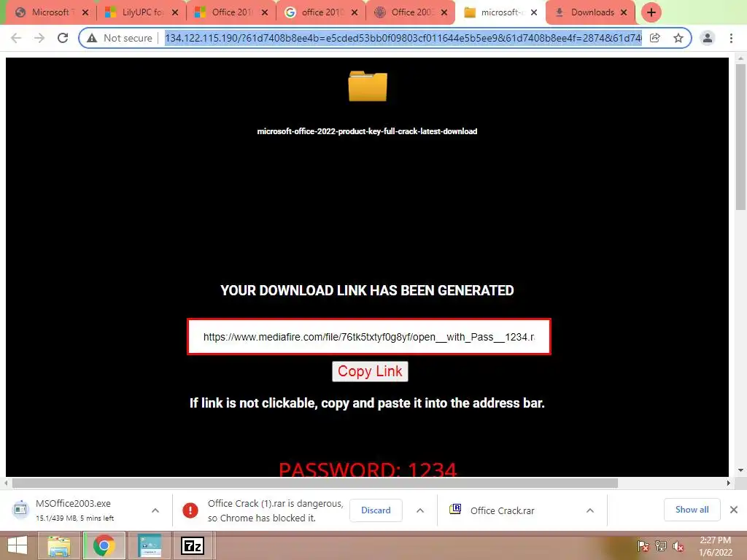The height and width of the screenshot is (560, 747).
Task: Expand options for MSOffice2003.exe download
Action: (x=155, y=510)
